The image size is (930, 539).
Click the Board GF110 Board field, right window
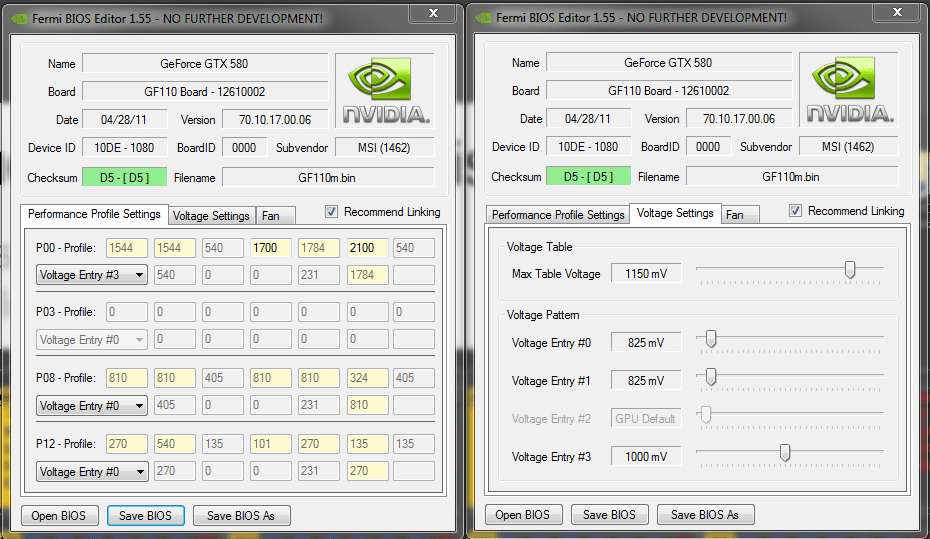tap(669, 91)
